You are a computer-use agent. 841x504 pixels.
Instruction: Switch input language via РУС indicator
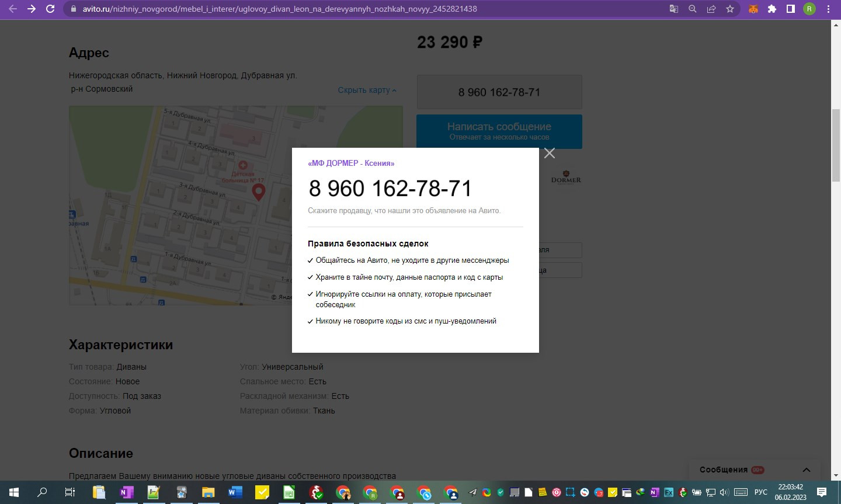click(x=761, y=492)
